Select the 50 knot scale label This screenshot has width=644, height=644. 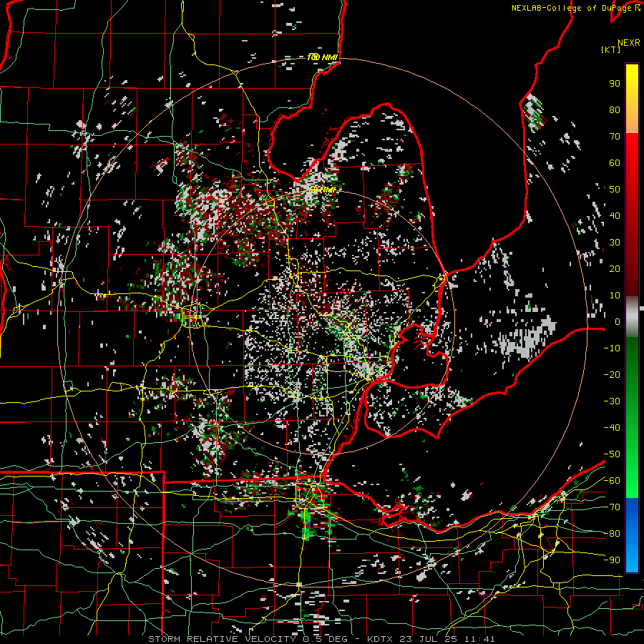pos(615,190)
